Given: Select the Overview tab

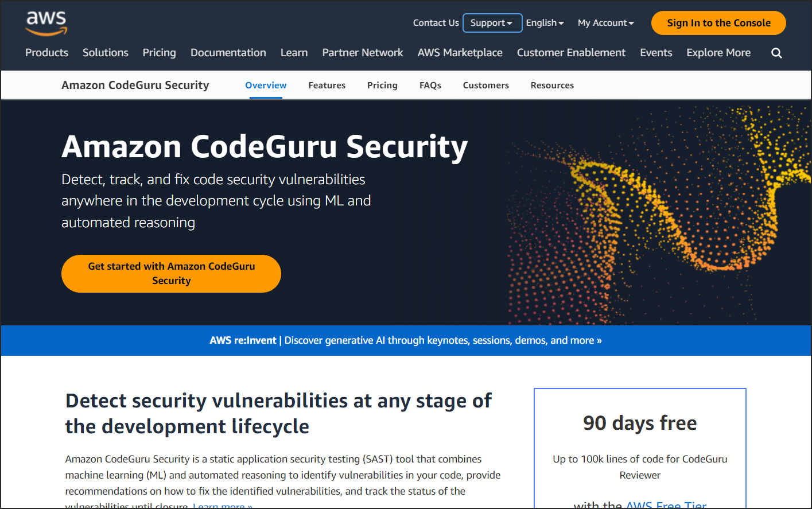Looking at the screenshot, I should point(266,85).
